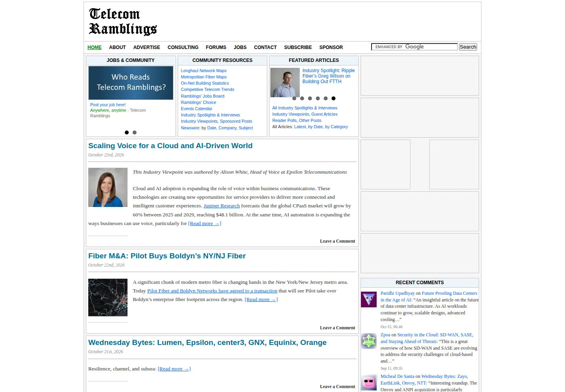565x392 pixels.
Task: Open the FORUMS menu item
Action: click(x=216, y=47)
